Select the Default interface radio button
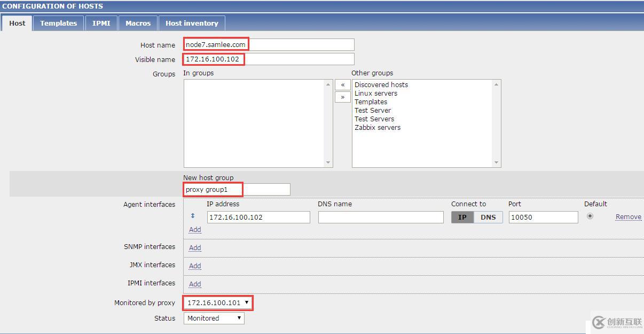 590,216
